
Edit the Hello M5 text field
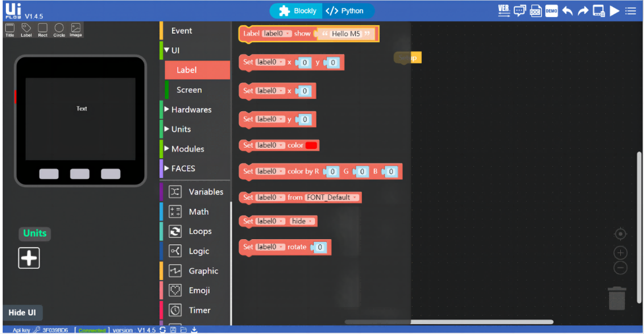(x=346, y=34)
